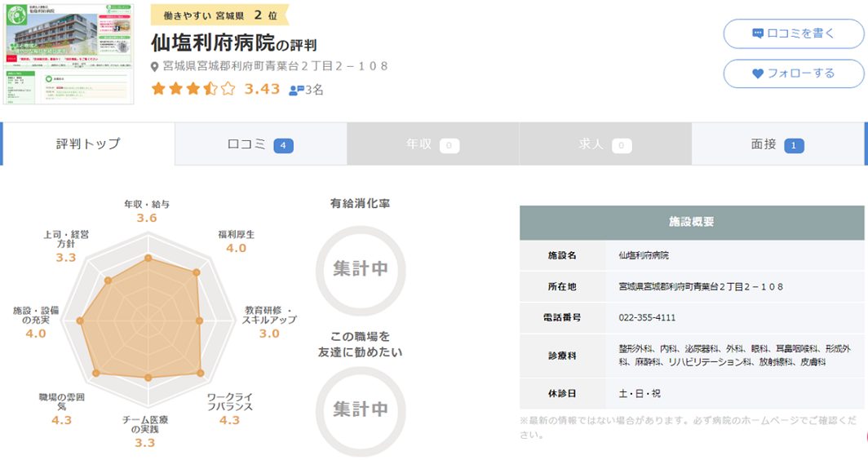The image size is (868, 460).
Task: Switch to the 求人 tab
Action: [605, 144]
